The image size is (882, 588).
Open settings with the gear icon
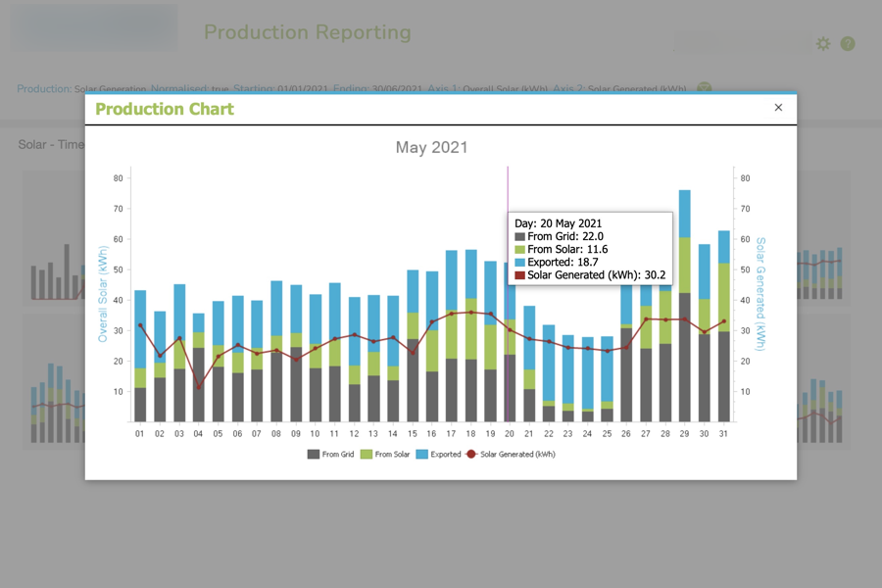click(x=823, y=44)
